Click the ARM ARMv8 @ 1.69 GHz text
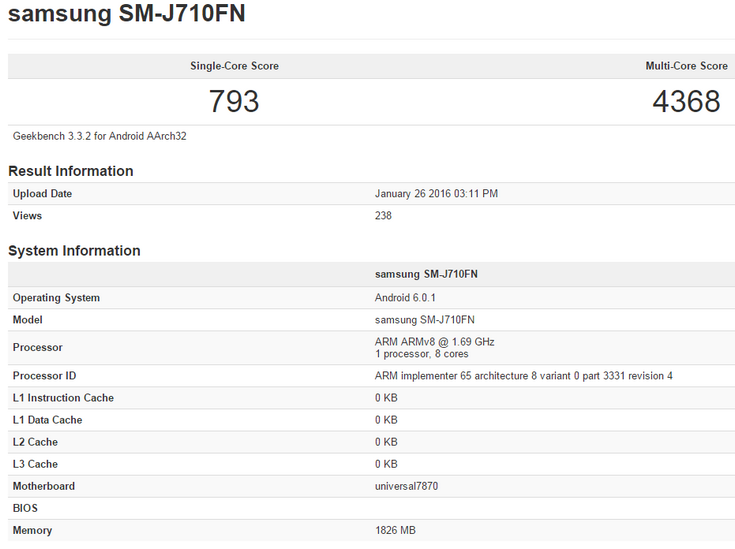Viewport: 735px width, 549px height. click(434, 342)
